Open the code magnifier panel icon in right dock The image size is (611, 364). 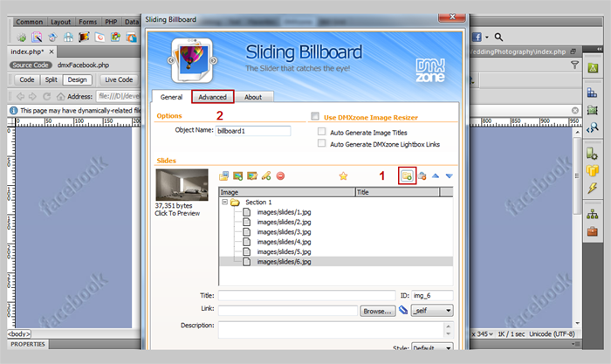click(x=593, y=127)
